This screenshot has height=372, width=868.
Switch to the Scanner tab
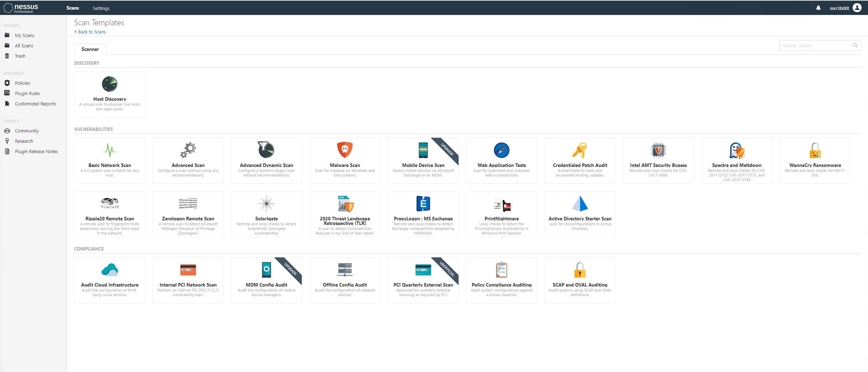pyautogui.click(x=90, y=49)
